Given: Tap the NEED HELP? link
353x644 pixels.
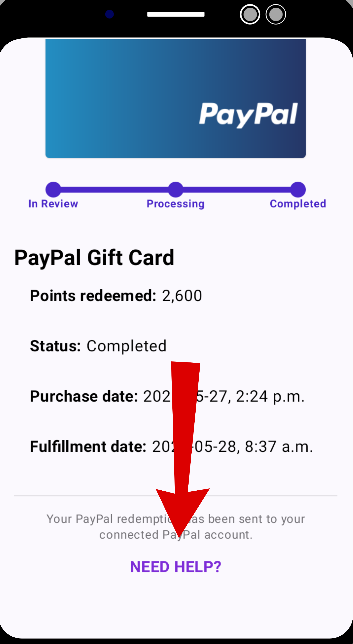Looking at the screenshot, I should [176, 567].
